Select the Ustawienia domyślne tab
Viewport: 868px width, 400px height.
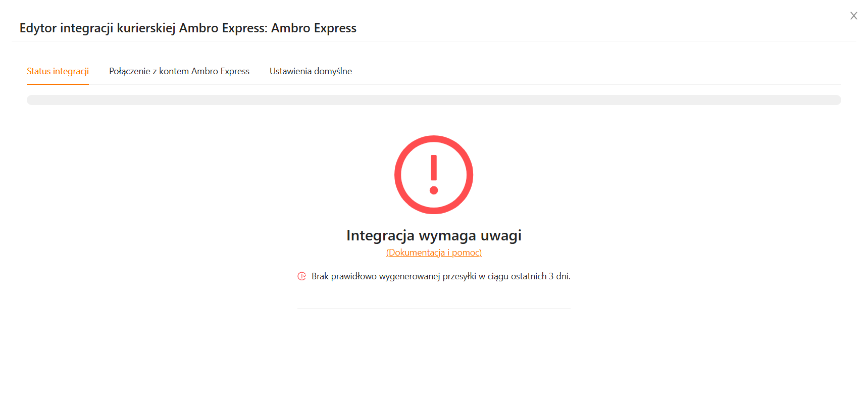tap(311, 71)
